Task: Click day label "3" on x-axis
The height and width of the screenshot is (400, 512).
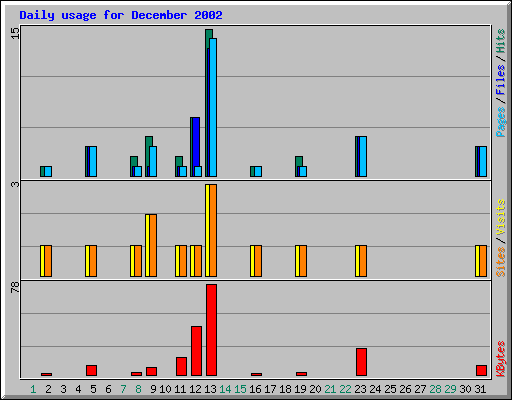Action: point(63,389)
